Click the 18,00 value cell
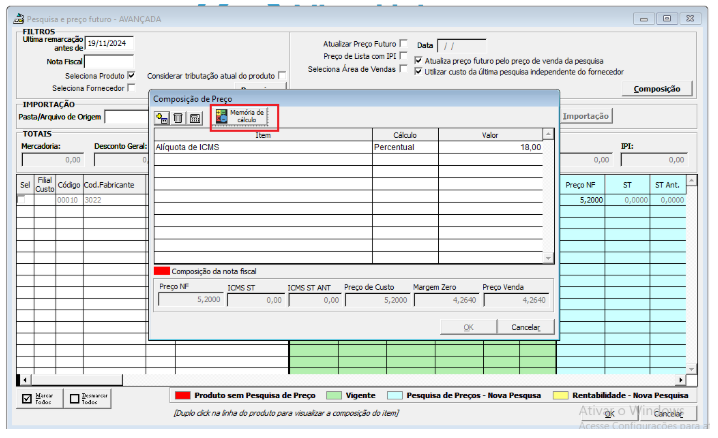Image resolution: width=718 pixels, height=438 pixels. coord(490,147)
